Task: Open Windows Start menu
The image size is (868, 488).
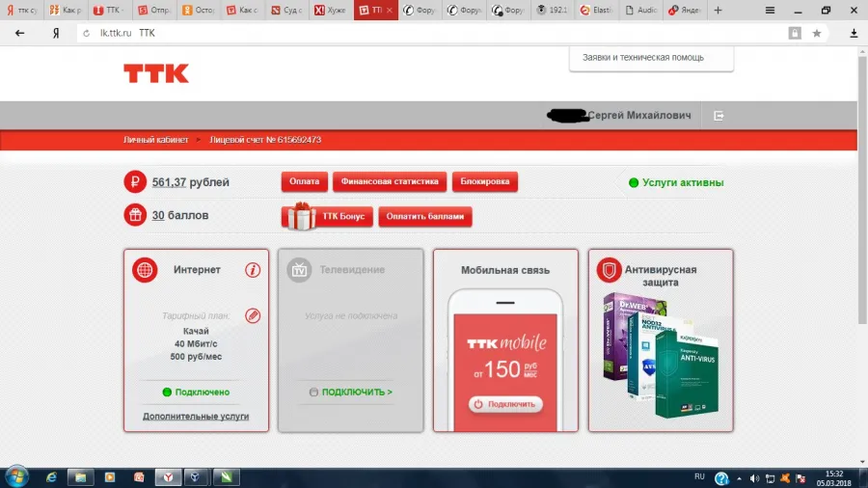Action: (x=16, y=476)
